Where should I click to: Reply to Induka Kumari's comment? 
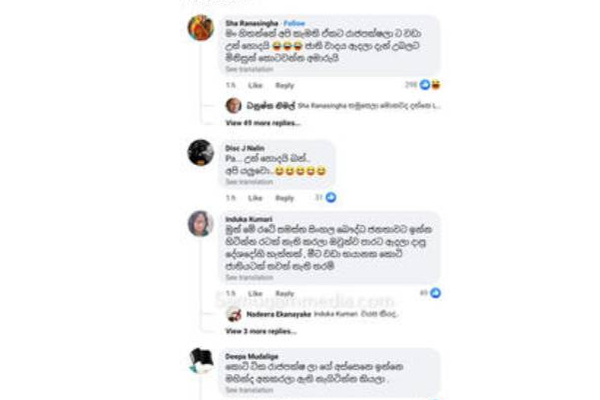coord(285,294)
